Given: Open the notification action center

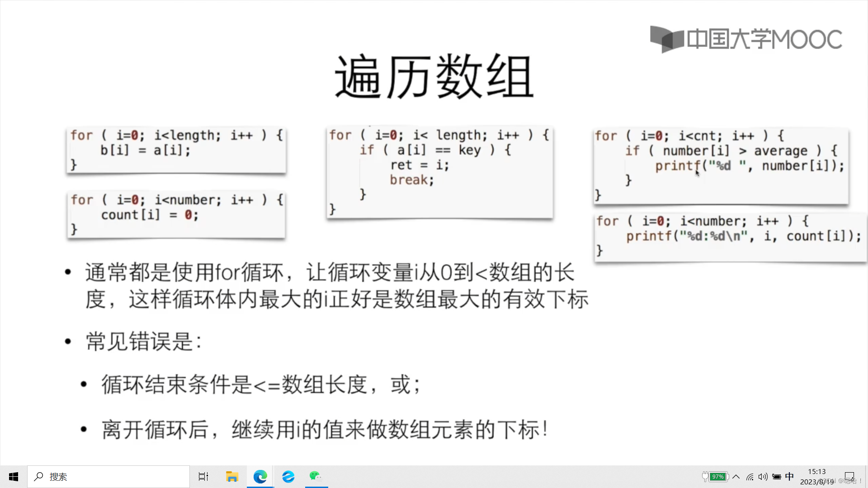Looking at the screenshot, I should coord(849,477).
